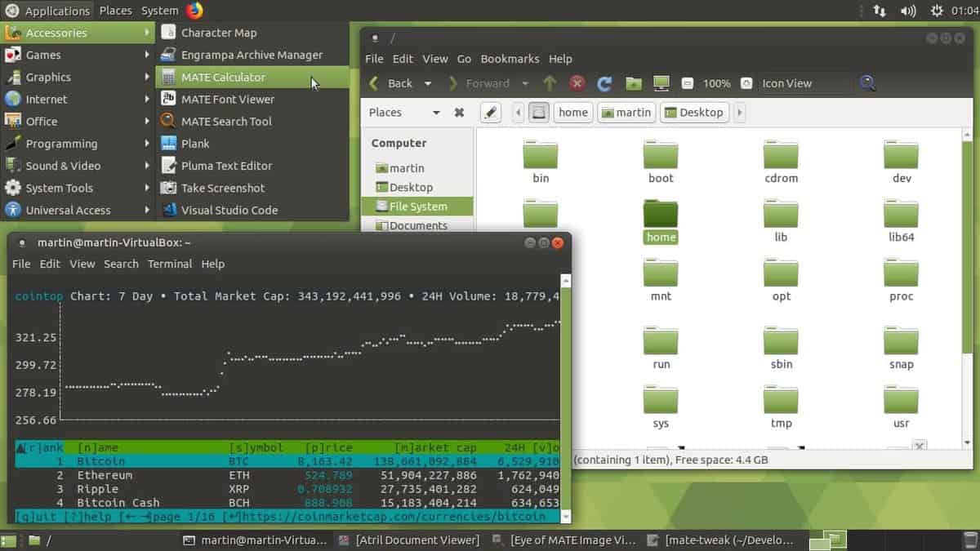980x551 pixels.
Task: Expand Back history dropdown arrow
Action: pyautogui.click(x=427, y=83)
